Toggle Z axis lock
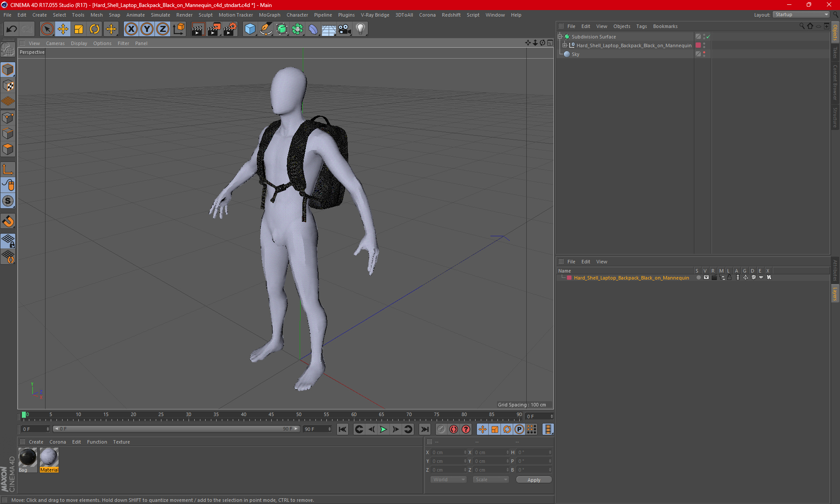Image resolution: width=840 pixels, height=504 pixels. 163,29
